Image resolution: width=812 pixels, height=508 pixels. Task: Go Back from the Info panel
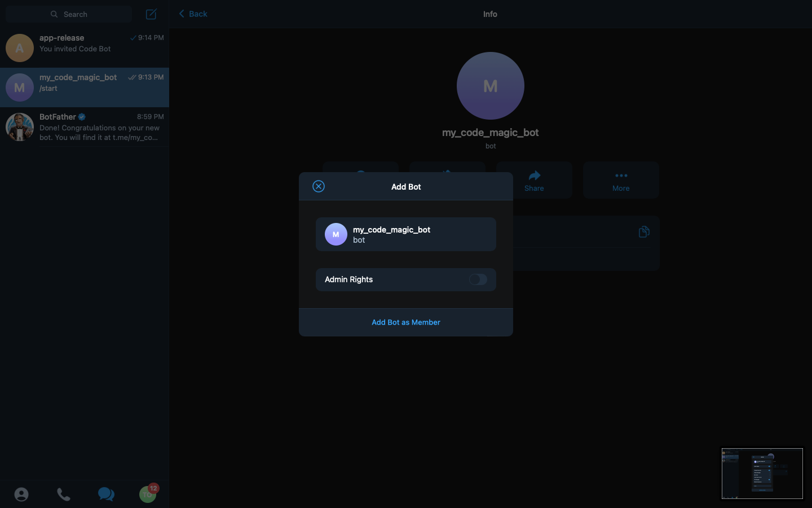193,14
